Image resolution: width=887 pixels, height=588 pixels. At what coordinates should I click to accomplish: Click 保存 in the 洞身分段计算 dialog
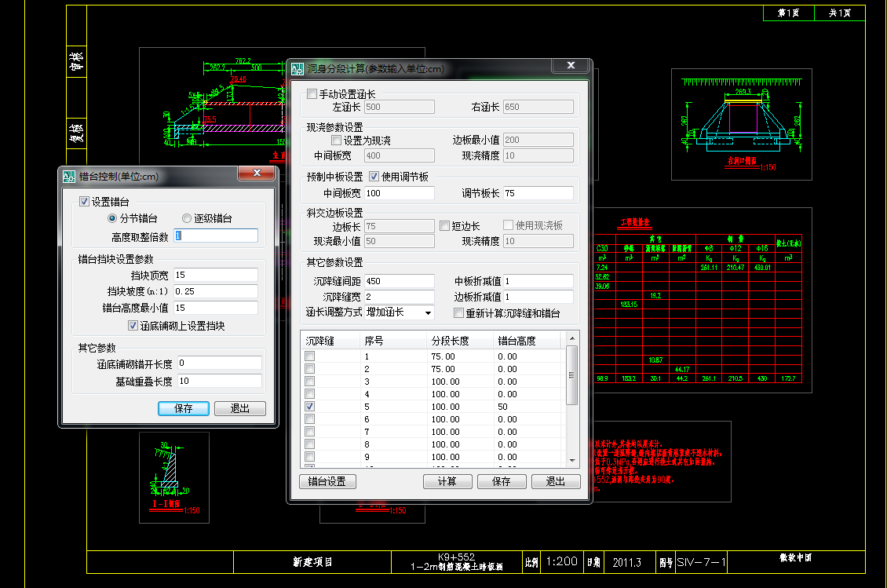(502, 481)
